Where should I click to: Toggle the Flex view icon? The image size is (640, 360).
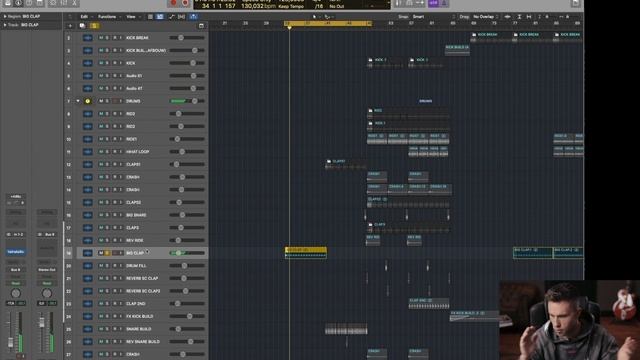(181, 17)
